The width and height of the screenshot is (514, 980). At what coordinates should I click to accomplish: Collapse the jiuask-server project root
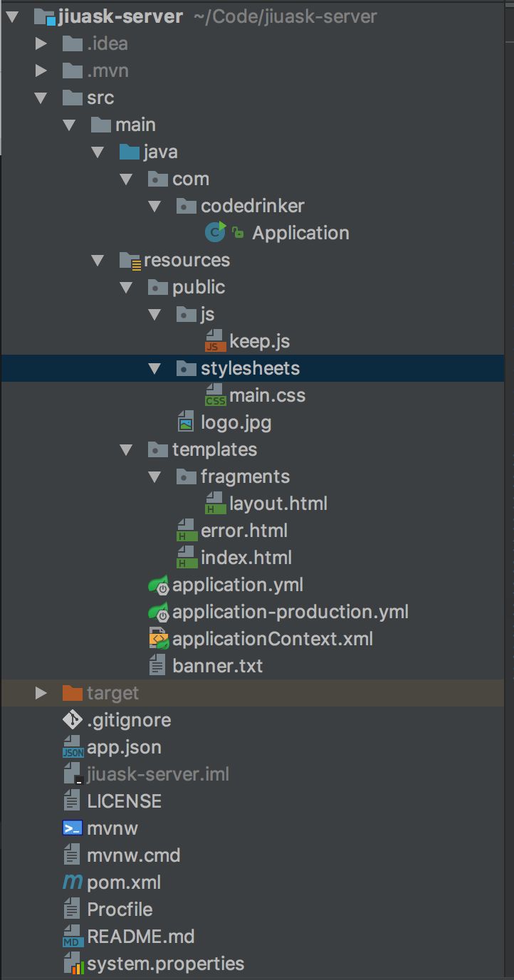pos(12,16)
